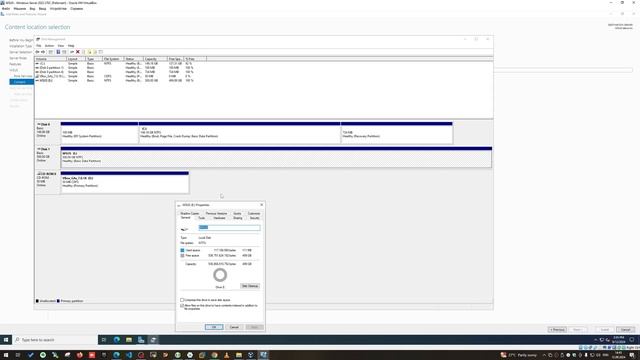Go to Server Roles wizard step
This screenshot has width=640, height=360.
click(x=18, y=58)
